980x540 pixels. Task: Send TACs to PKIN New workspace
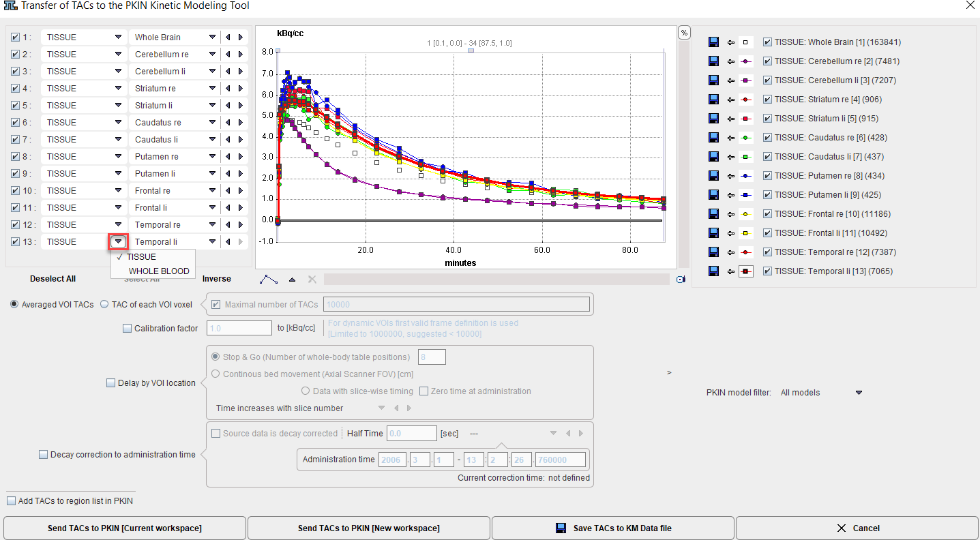(x=369, y=528)
